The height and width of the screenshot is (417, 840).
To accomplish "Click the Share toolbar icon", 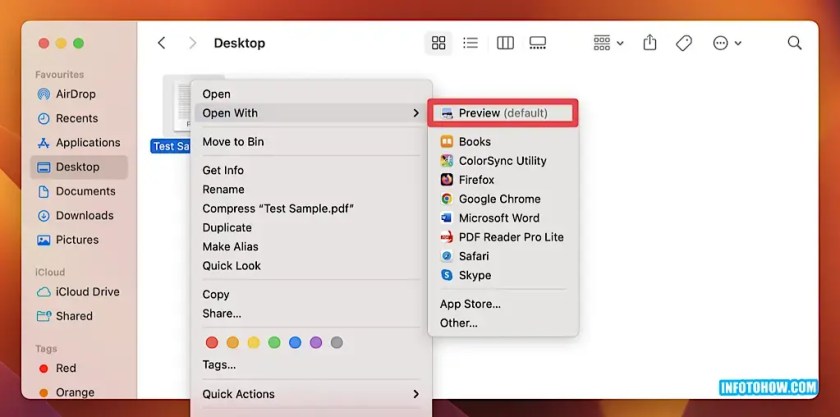I will coord(649,43).
